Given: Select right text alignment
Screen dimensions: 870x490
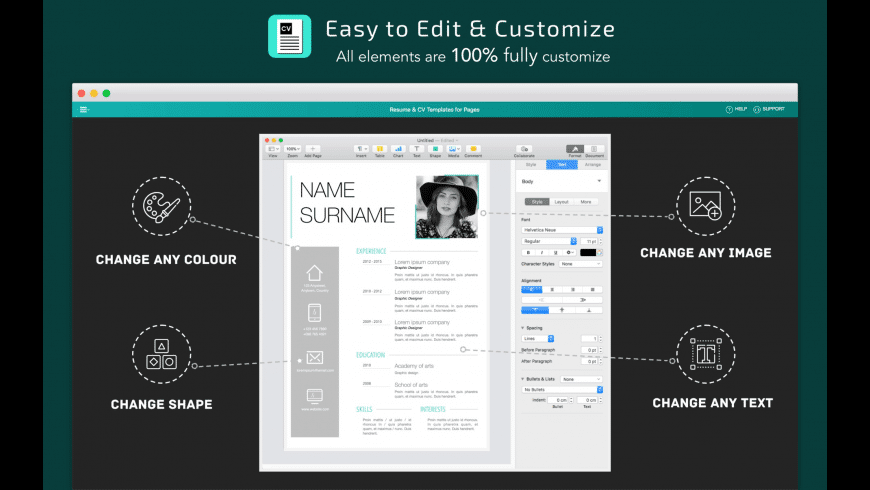Looking at the screenshot, I should 573,290.
